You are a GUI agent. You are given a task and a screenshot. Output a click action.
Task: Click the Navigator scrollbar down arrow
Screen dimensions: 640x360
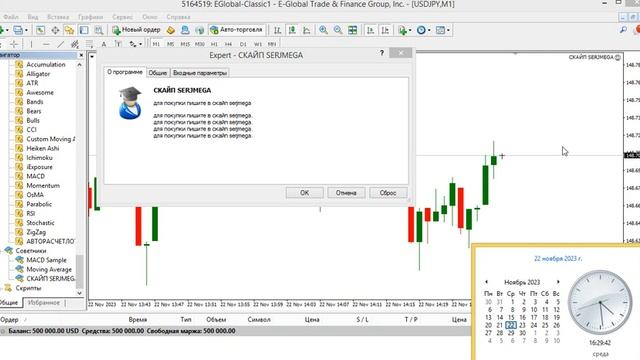80,293
